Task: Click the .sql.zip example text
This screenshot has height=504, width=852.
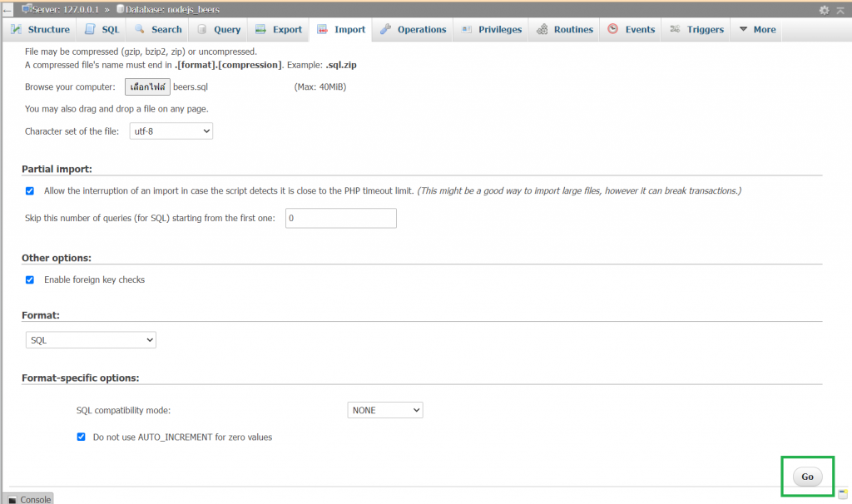Action: [341, 65]
